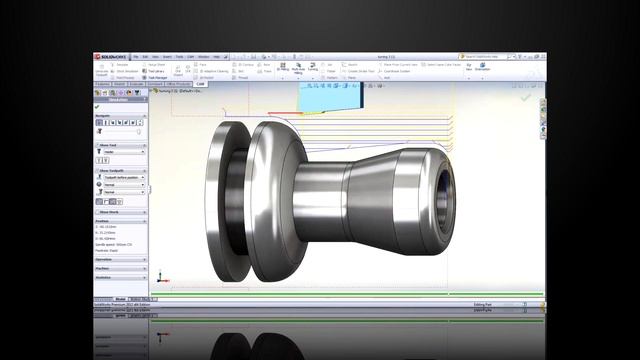Click Plane From Current View
This screenshot has width=640, height=360.
398,64
